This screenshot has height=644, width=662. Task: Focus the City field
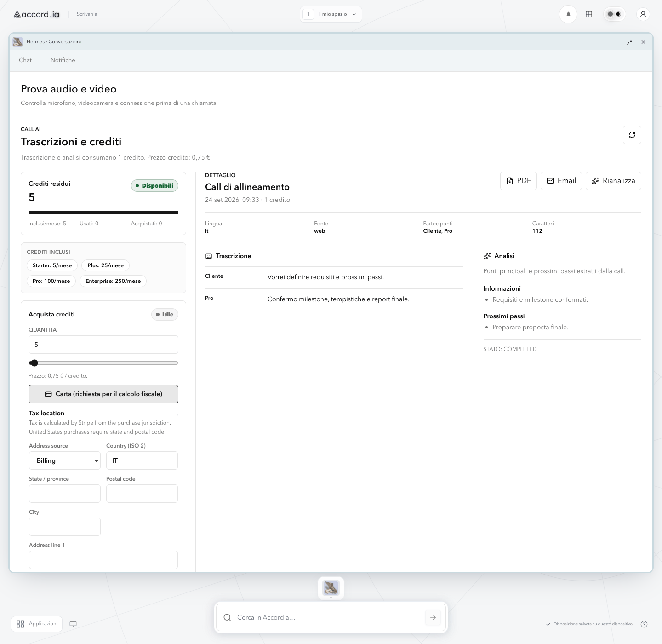(65, 527)
